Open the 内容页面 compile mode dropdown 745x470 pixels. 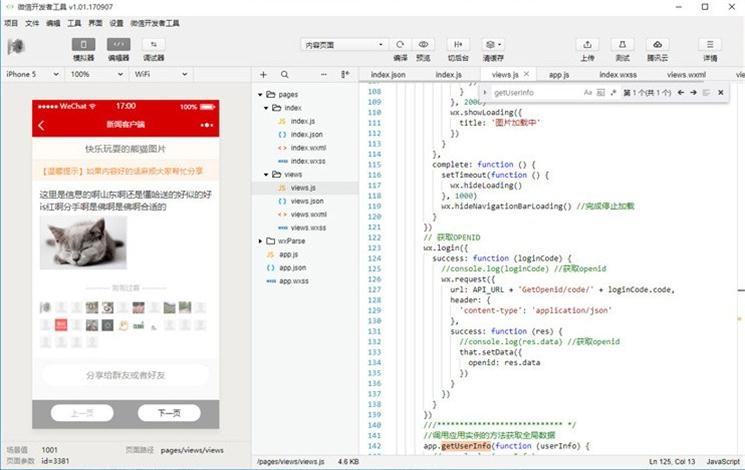343,45
